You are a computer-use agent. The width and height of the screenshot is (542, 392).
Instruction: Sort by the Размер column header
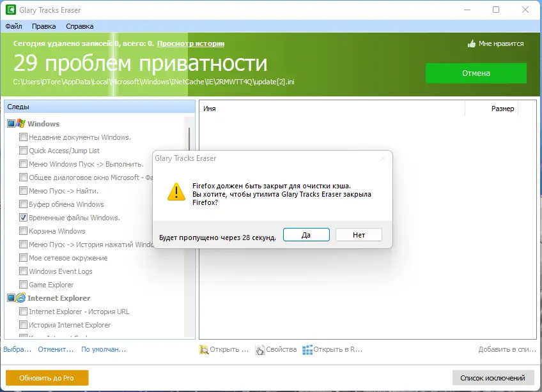pos(492,109)
